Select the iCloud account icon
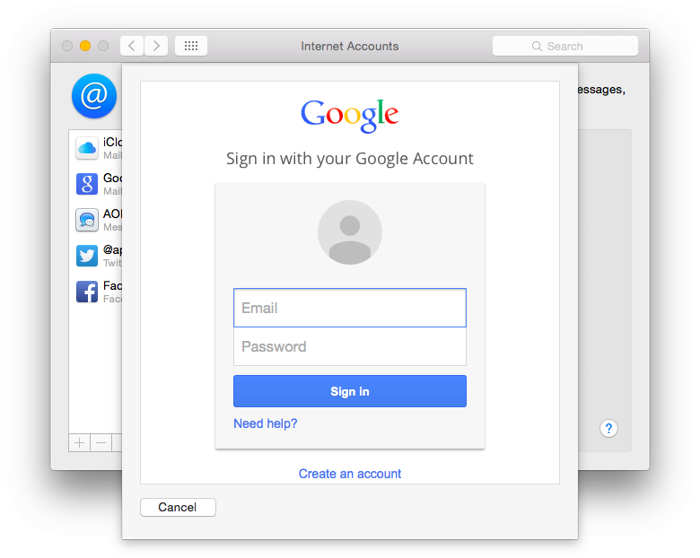 (x=87, y=148)
